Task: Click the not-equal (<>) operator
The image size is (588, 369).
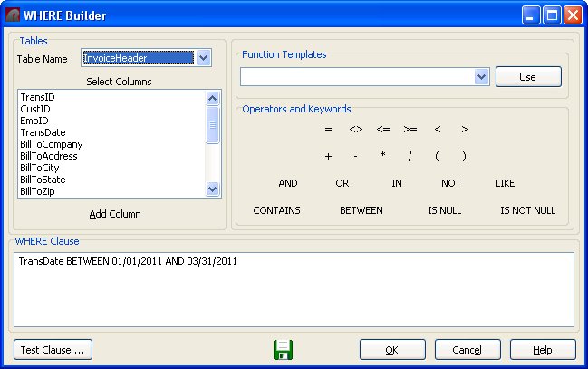Action: click(x=355, y=130)
